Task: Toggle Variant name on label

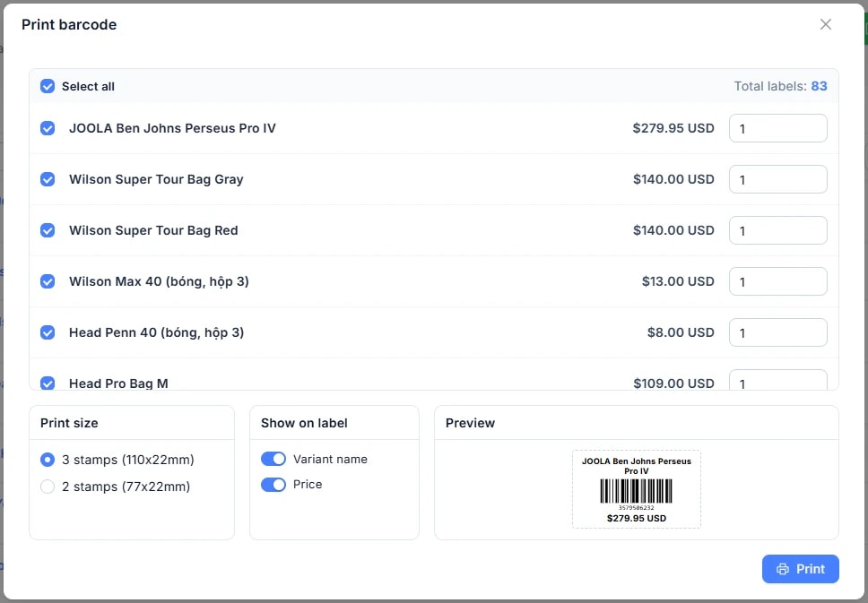Action: click(x=273, y=459)
